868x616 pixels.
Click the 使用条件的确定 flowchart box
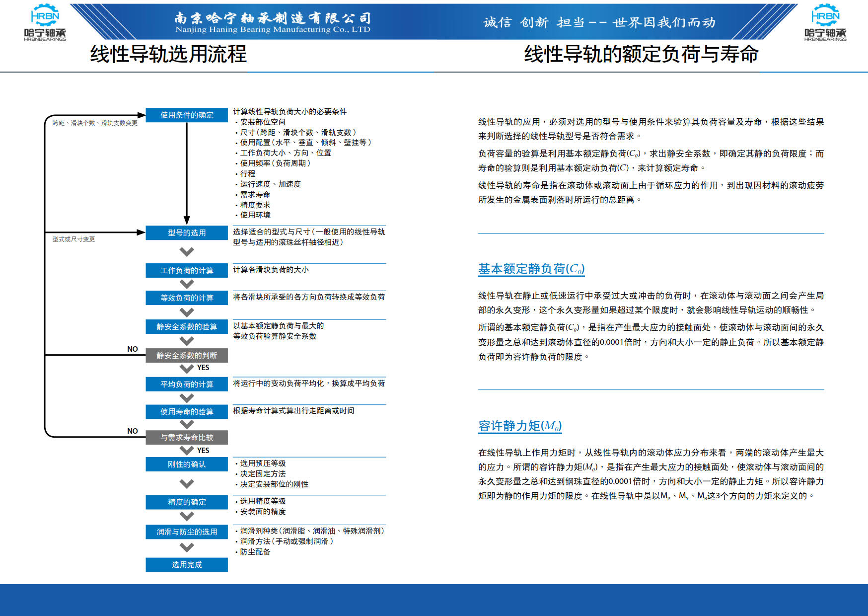187,115
